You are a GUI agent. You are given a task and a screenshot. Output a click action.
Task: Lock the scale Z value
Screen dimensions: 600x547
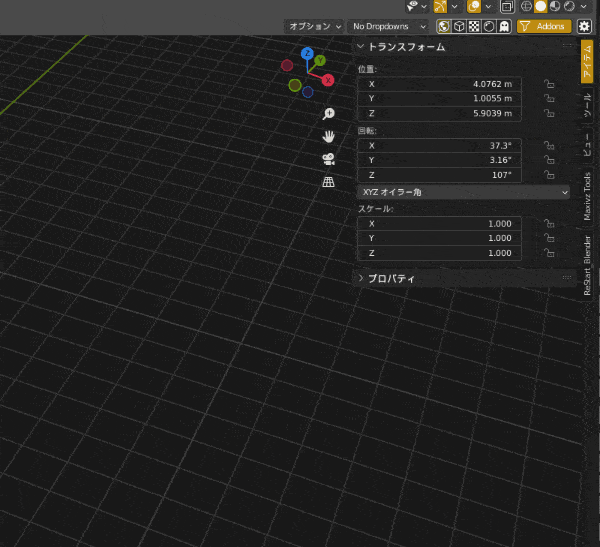549,253
